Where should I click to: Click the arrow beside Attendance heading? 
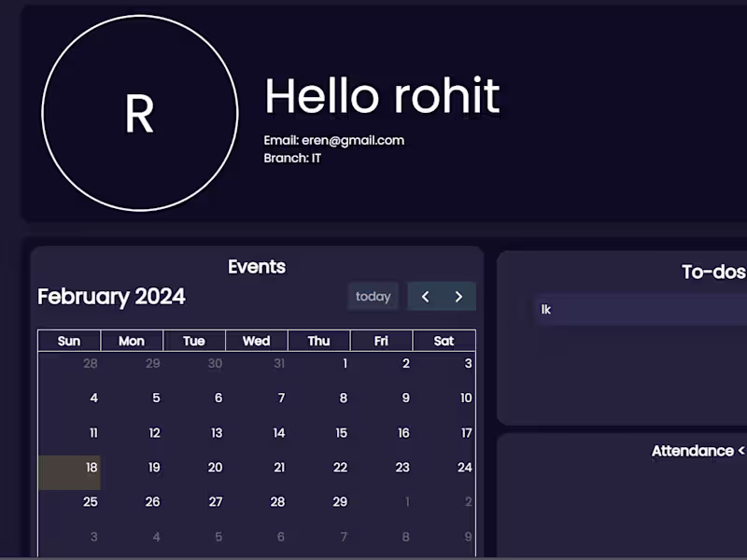[740, 451]
